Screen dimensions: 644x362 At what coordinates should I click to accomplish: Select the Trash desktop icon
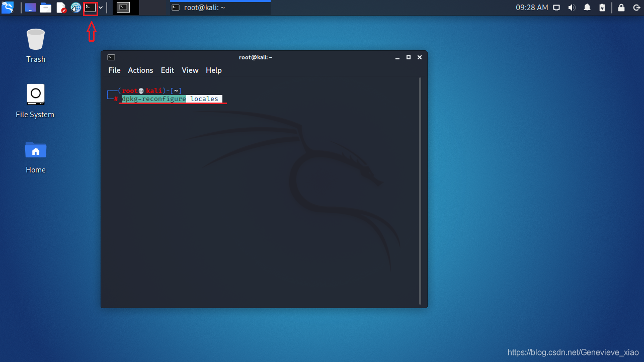tap(36, 46)
